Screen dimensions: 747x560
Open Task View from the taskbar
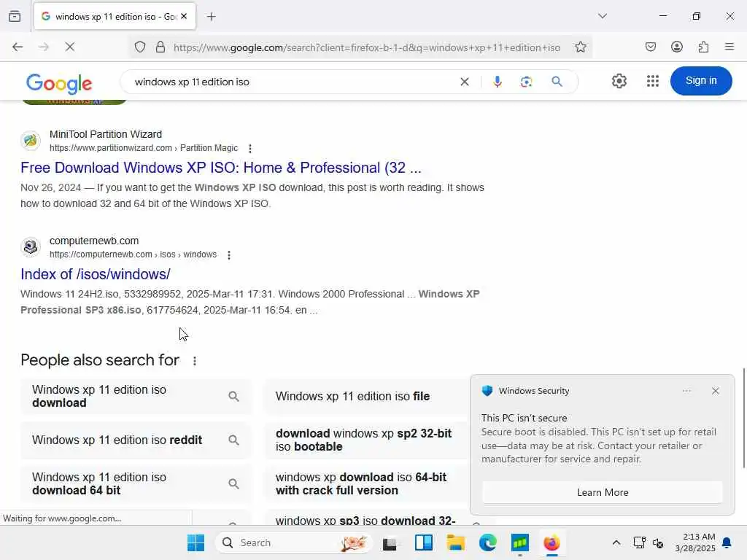tap(390, 542)
